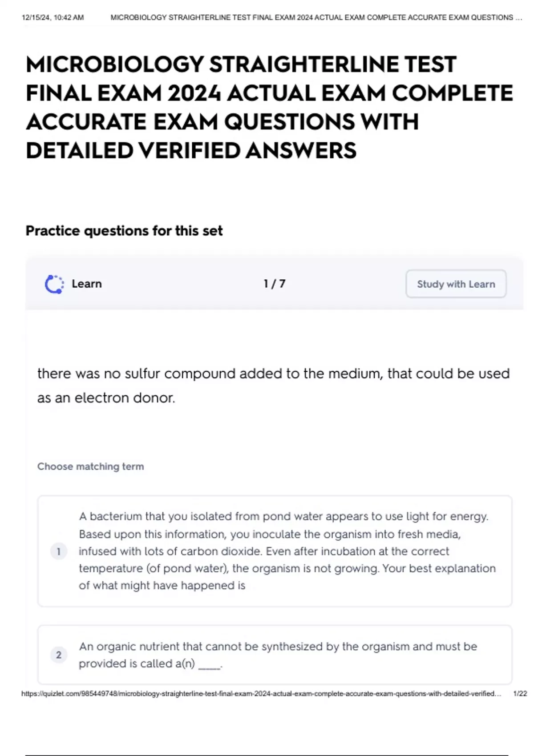Click the blank line in answer 2

coord(209,666)
